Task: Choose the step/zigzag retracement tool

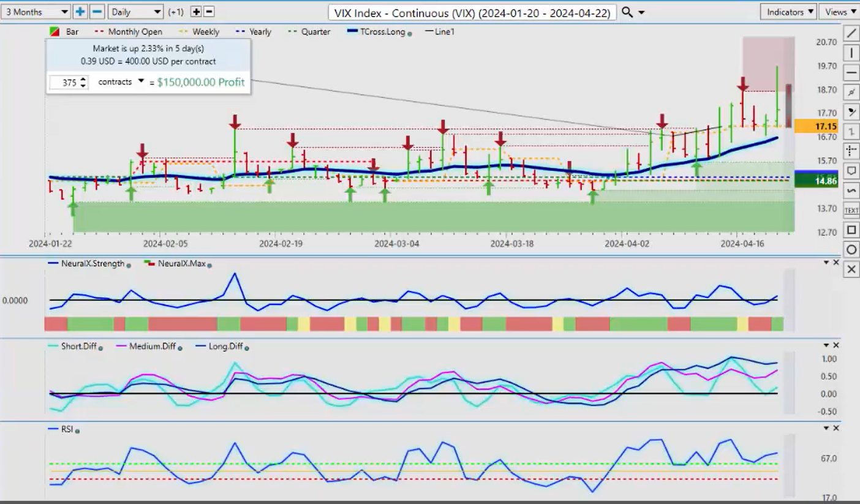Action: click(x=851, y=131)
